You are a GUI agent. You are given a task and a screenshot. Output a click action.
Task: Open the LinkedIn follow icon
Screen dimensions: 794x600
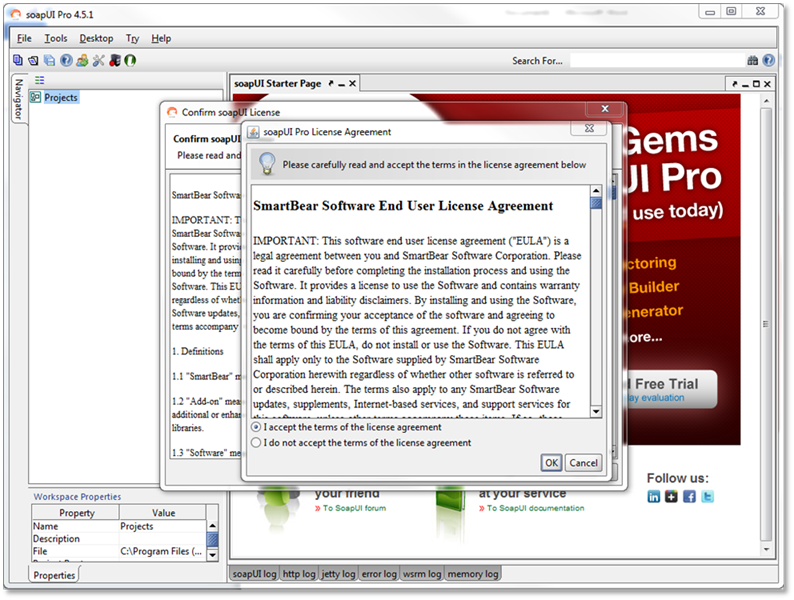pyautogui.click(x=654, y=497)
